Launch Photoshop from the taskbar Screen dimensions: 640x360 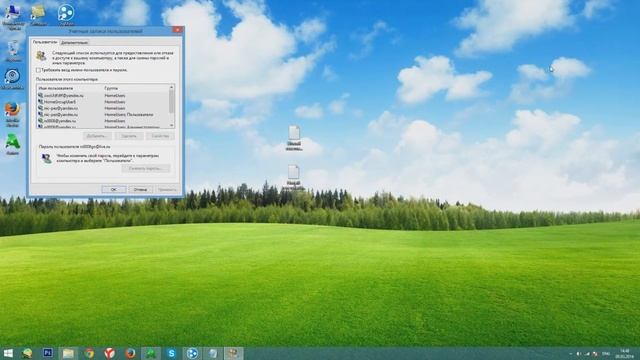[x=48, y=353]
